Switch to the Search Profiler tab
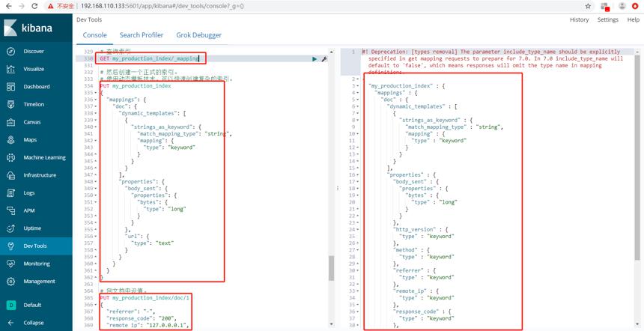 click(x=142, y=35)
